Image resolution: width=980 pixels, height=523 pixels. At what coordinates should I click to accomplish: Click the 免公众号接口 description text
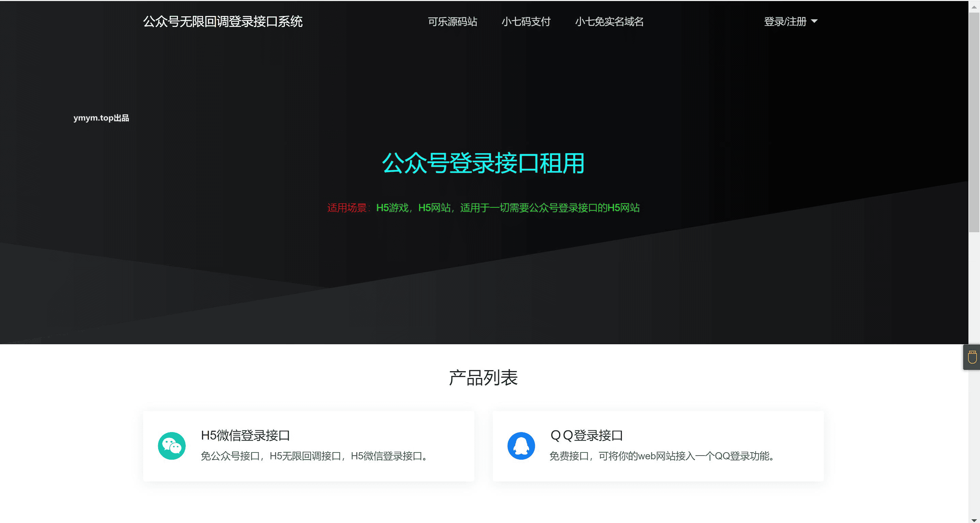coord(314,456)
